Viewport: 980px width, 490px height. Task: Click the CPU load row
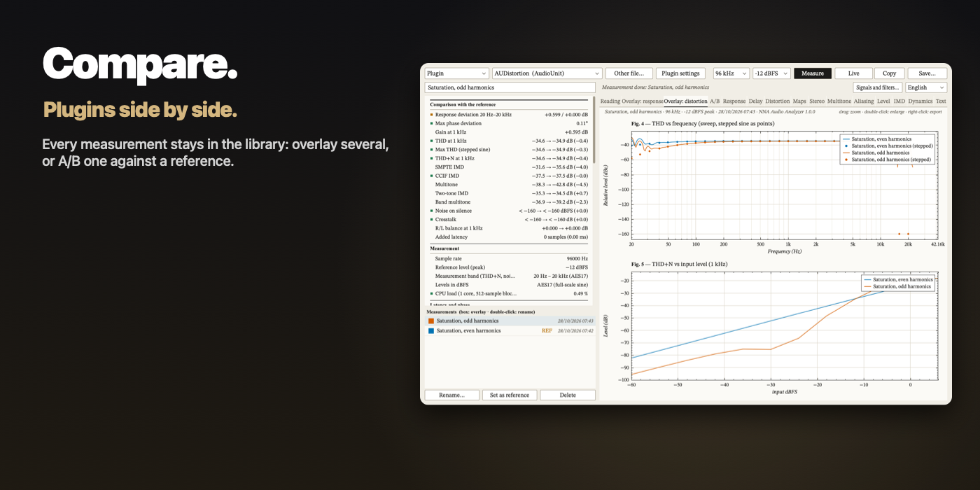509,293
